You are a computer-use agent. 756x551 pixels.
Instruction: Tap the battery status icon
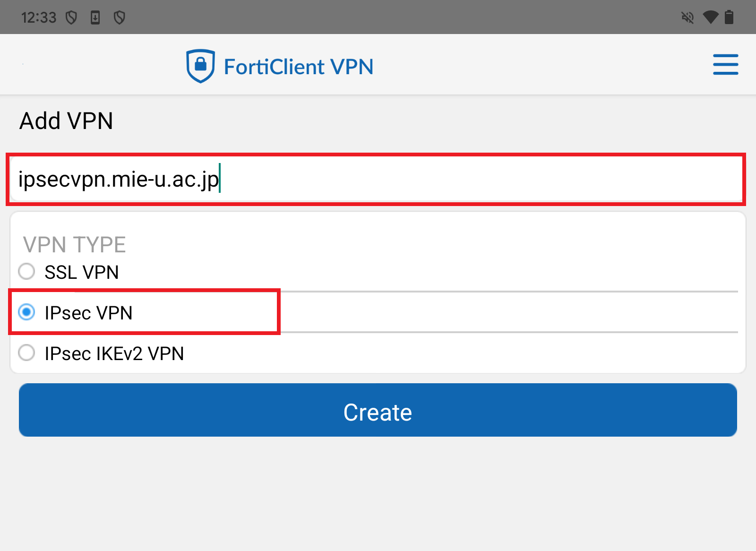(730, 18)
